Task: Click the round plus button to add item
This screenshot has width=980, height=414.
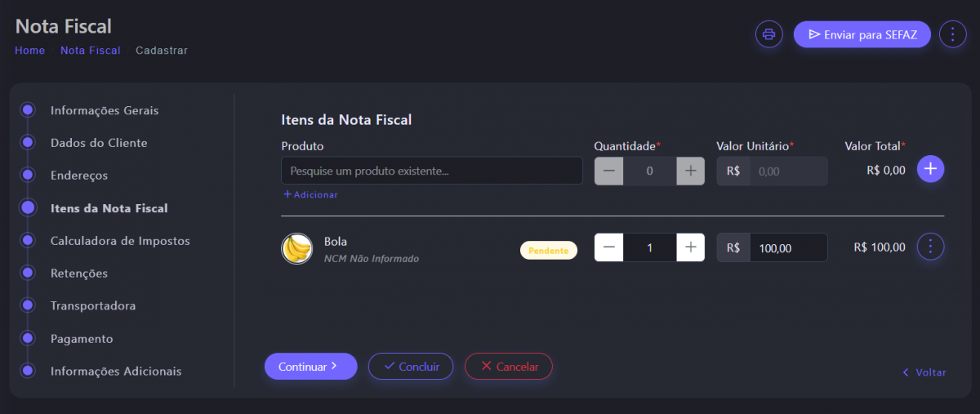Action: (930, 169)
